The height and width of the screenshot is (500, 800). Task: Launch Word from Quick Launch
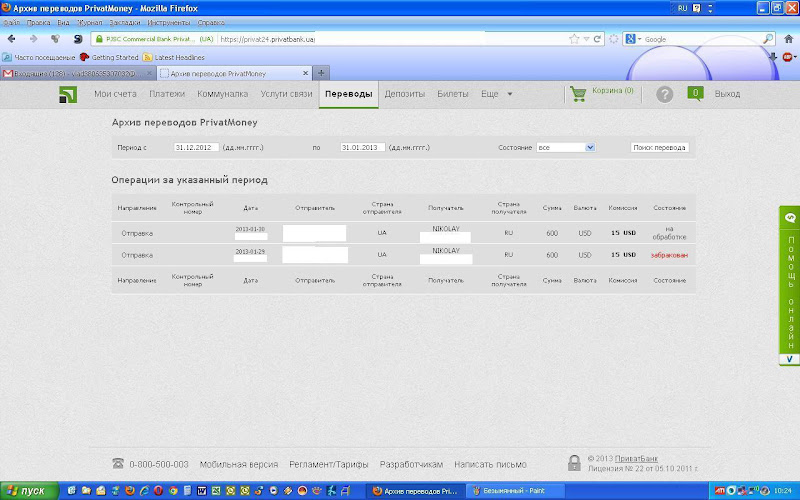[x=202, y=491]
